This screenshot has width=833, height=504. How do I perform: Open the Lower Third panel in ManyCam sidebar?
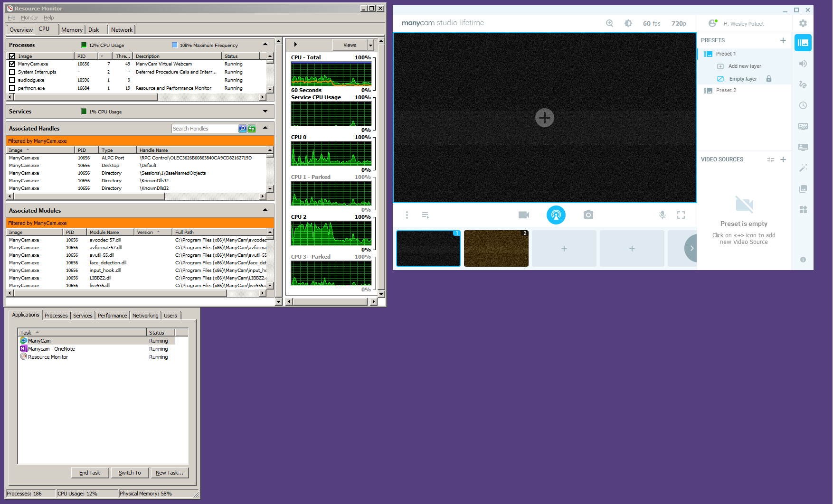click(803, 147)
